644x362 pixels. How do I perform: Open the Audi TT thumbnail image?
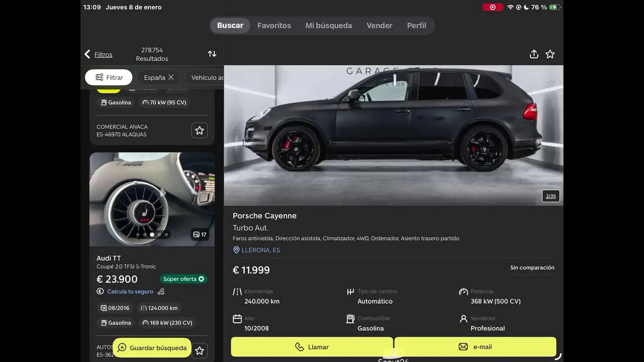152,200
